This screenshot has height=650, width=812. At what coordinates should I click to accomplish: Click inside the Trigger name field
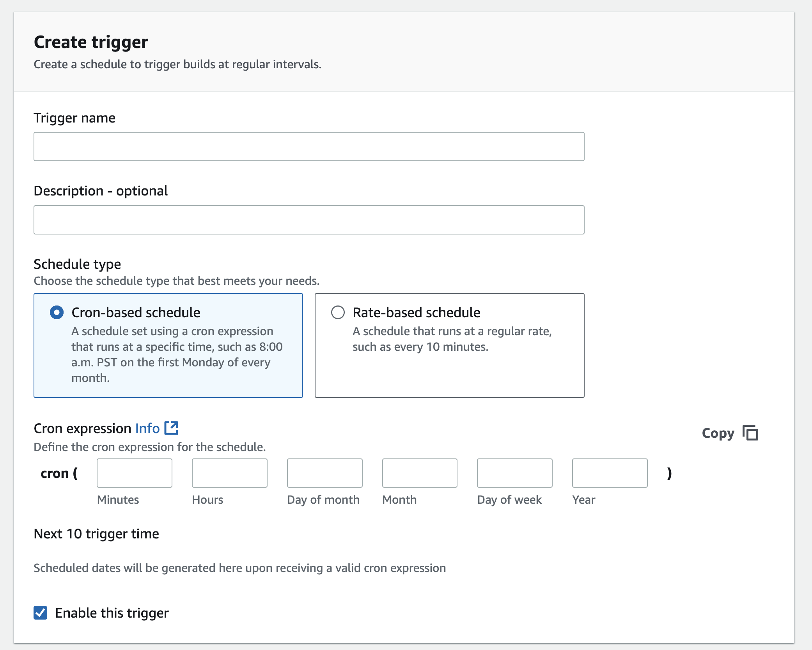[308, 147]
